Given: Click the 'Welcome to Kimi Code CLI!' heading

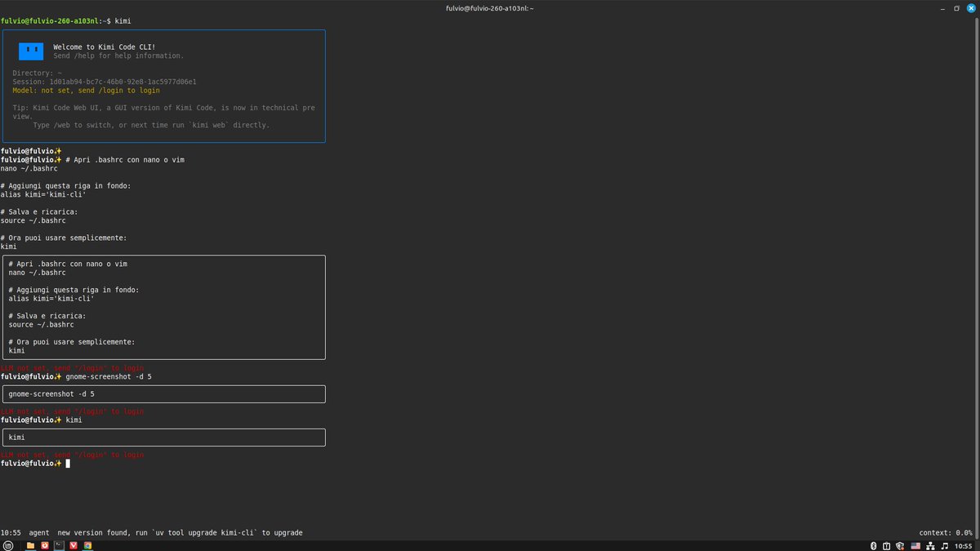Looking at the screenshot, I should [105, 47].
